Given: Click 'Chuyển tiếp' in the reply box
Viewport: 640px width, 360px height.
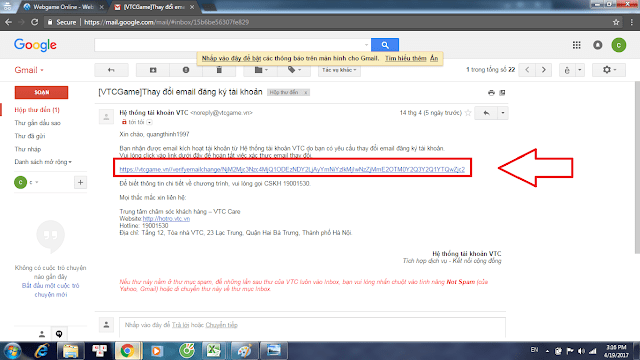Looking at the screenshot, I should [x=222, y=325].
